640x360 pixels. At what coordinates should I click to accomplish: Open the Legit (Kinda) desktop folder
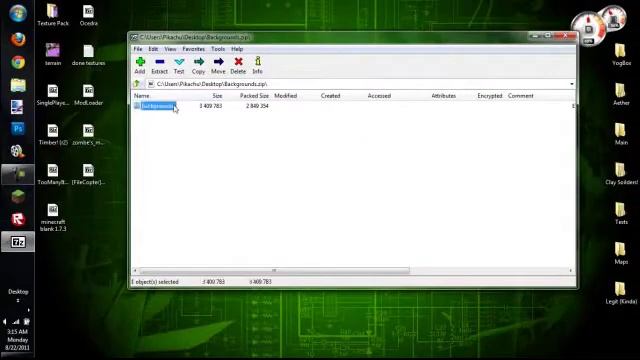pos(621,293)
